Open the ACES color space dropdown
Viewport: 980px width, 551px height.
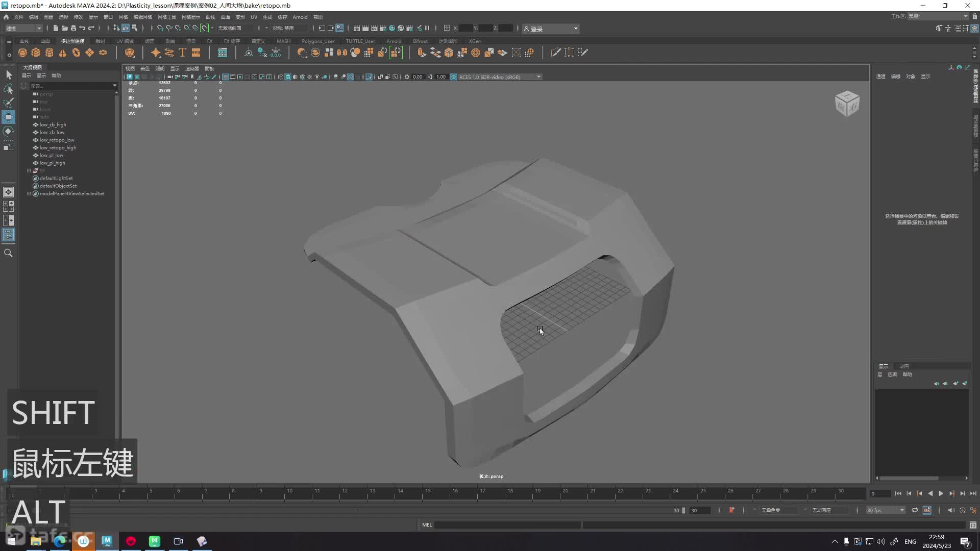(x=499, y=77)
